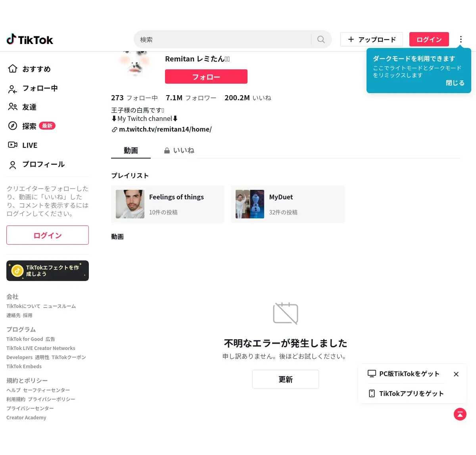Open the three-dot more options menu
Screen dimensions: 476x455
point(461,39)
